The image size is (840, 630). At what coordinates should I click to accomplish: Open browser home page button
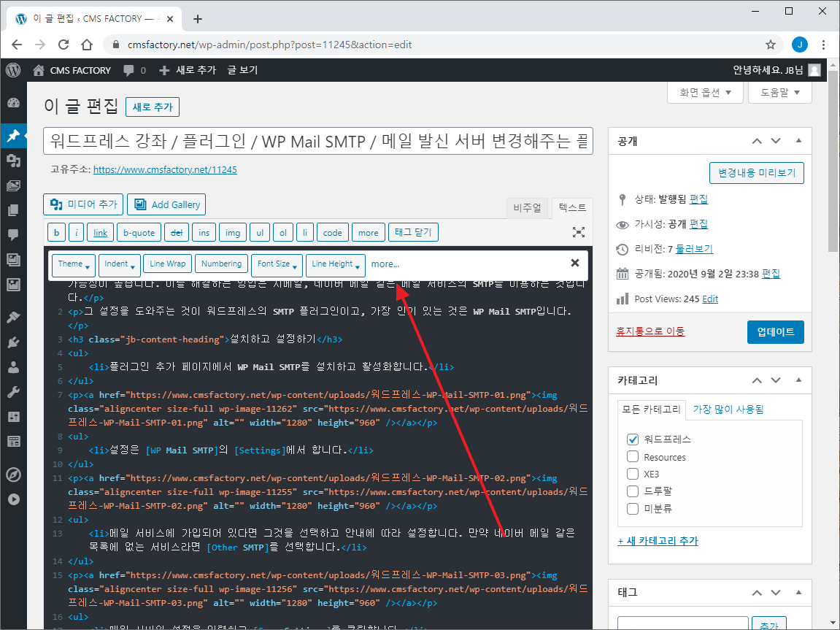(x=87, y=45)
